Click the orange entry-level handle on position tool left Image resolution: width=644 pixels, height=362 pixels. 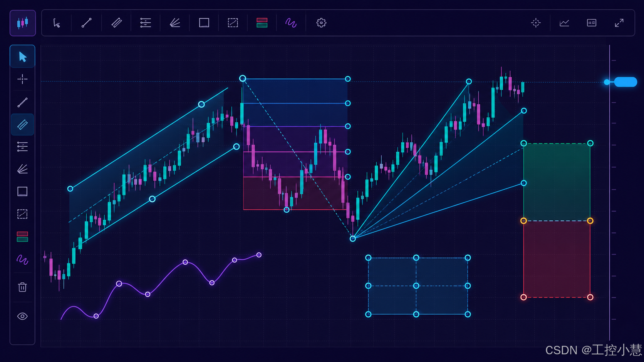[523, 221]
